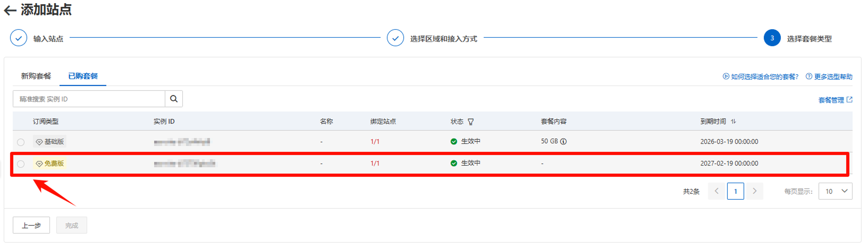Click the 上一步 button
Screen dimensions: 868x249
click(31, 225)
